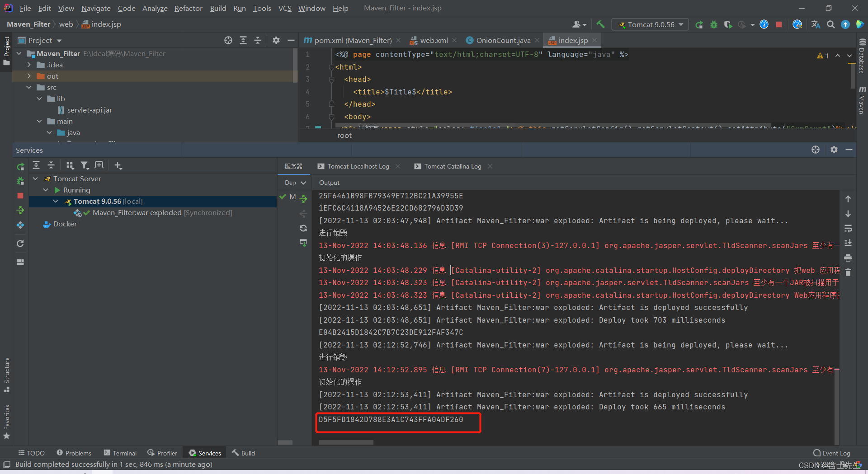Expand the out folder in the project tree

(29, 76)
